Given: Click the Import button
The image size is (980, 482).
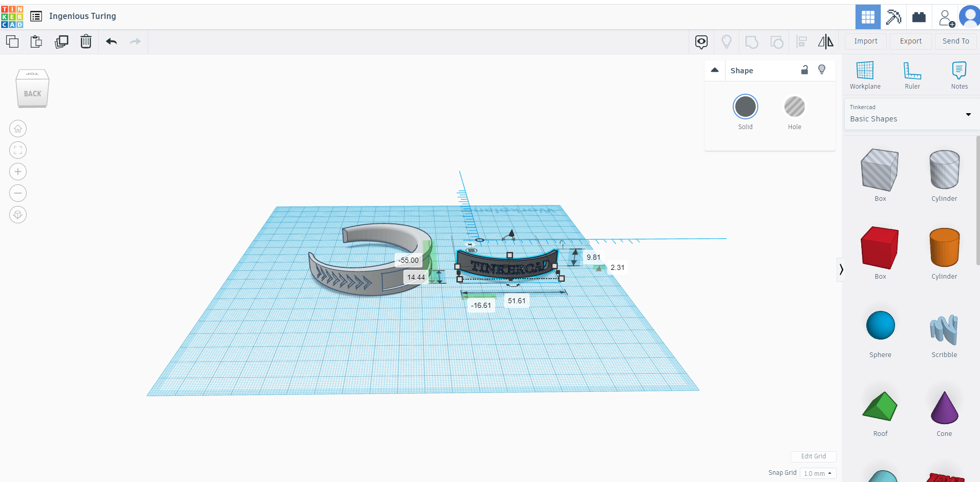Looking at the screenshot, I should tap(865, 41).
